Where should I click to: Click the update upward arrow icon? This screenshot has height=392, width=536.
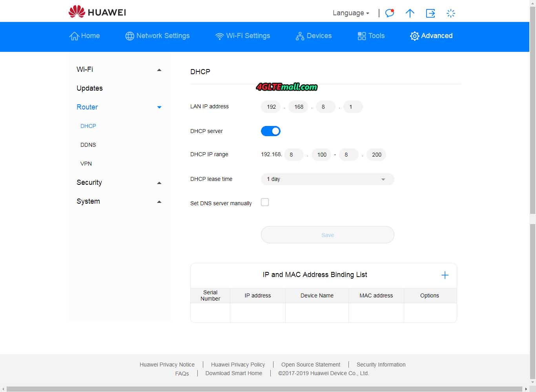(410, 13)
